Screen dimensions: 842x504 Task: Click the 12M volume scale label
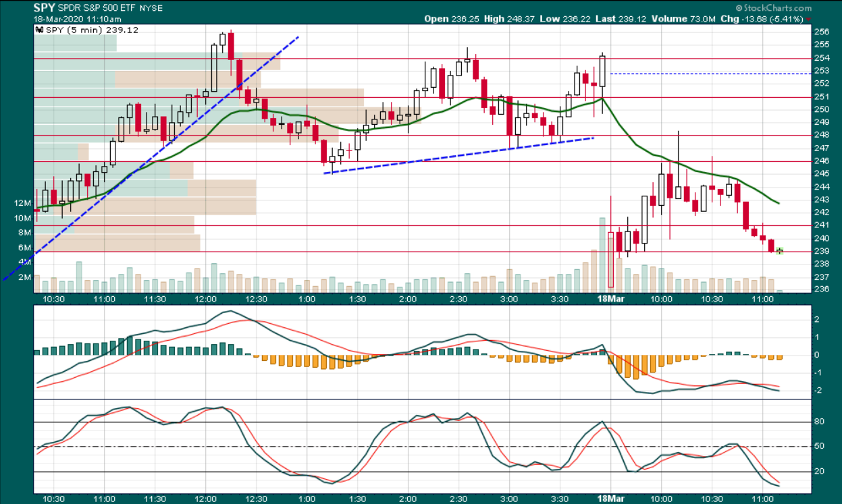[x=24, y=203]
